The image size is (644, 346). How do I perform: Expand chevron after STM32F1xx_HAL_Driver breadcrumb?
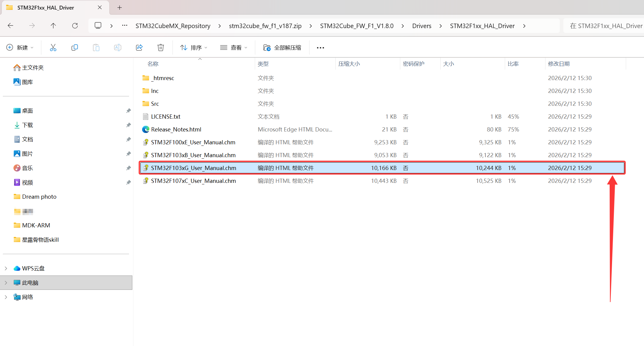click(x=525, y=26)
